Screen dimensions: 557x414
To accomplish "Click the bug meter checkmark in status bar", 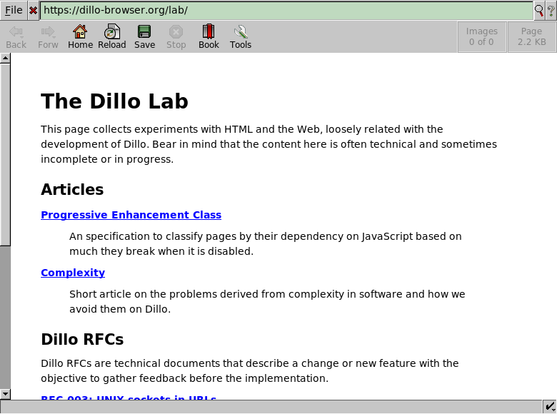I will click(550, 406).
